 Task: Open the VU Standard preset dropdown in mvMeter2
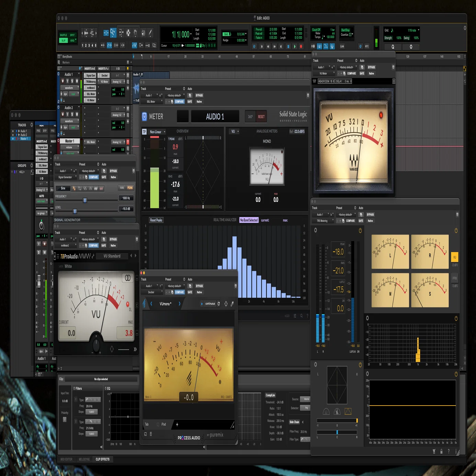(112, 256)
